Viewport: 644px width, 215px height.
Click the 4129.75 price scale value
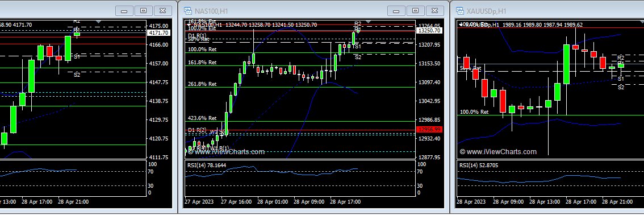click(159, 119)
